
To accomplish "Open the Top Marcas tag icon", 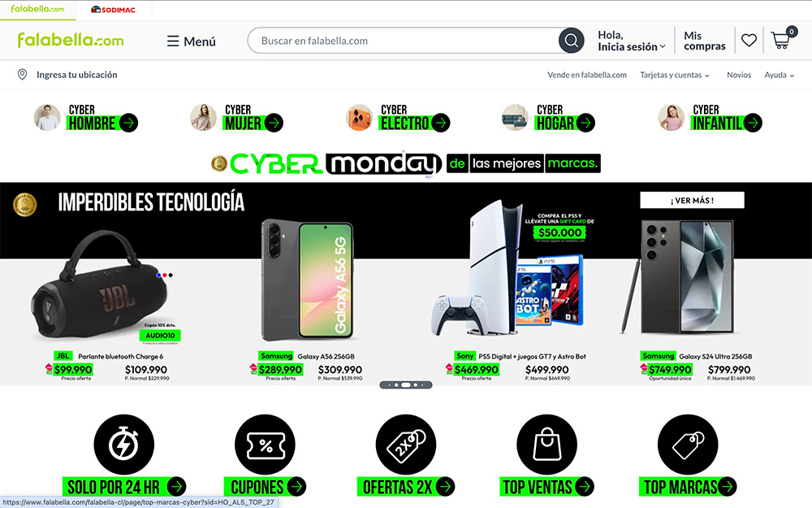I will coord(688,445).
